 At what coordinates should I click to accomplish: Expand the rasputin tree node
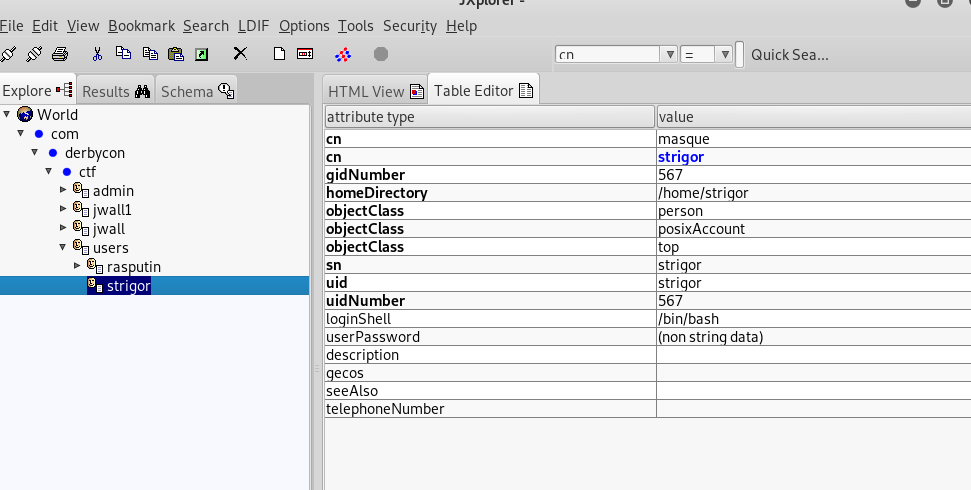78,266
